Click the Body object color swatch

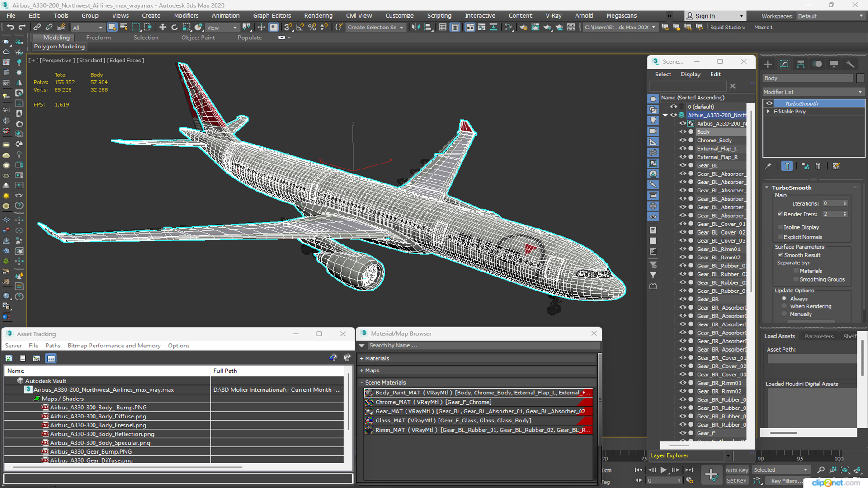[860, 78]
